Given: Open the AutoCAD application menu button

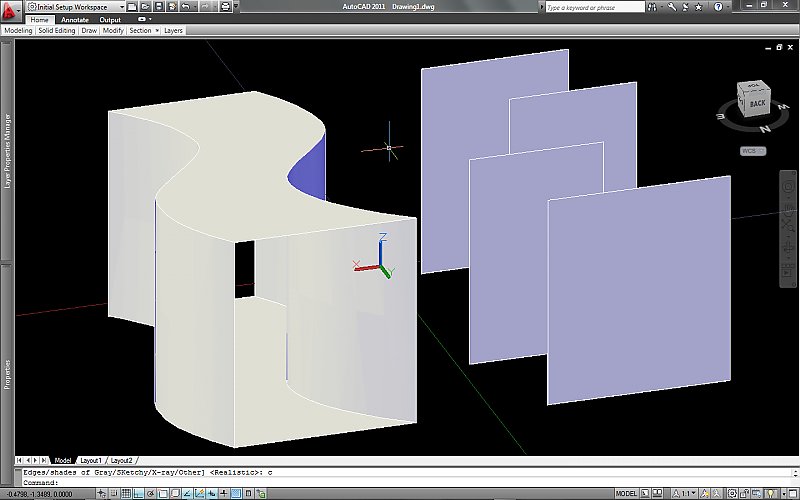Looking at the screenshot, I should 11,9.
